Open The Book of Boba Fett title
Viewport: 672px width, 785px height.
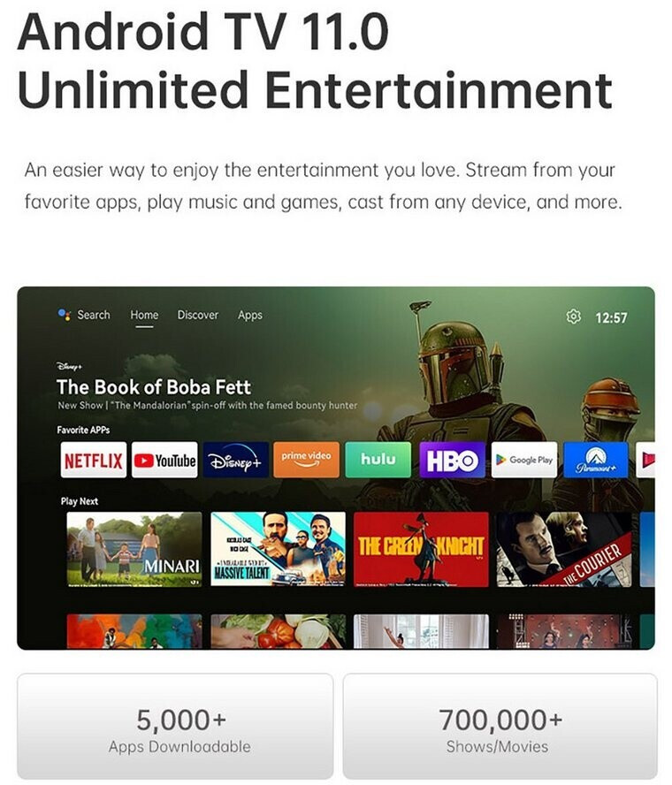[x=154, y=387]
